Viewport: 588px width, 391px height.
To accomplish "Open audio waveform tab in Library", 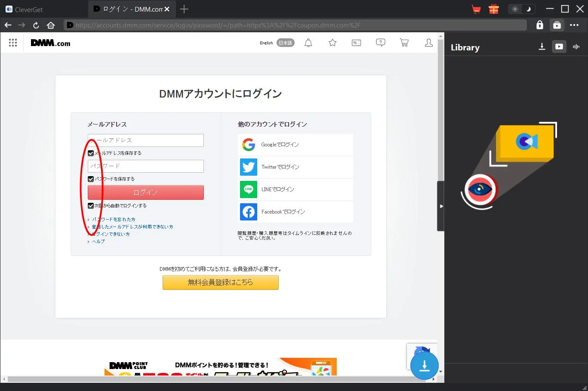I will click(576, 47).
